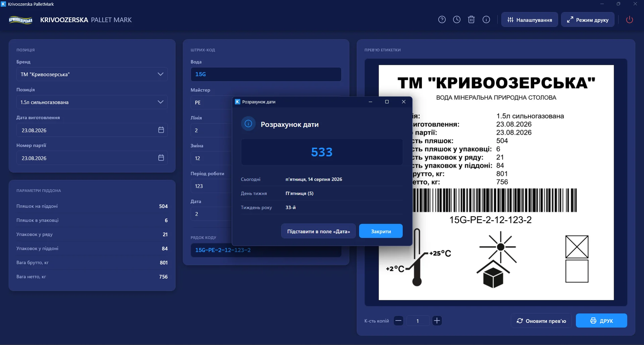Expand the Бренд dropdown

[x=92, y=74]
